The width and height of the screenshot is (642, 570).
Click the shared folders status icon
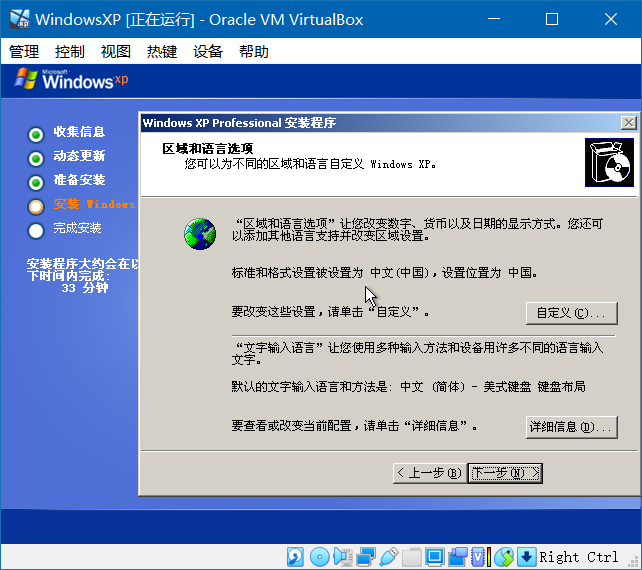411,557
